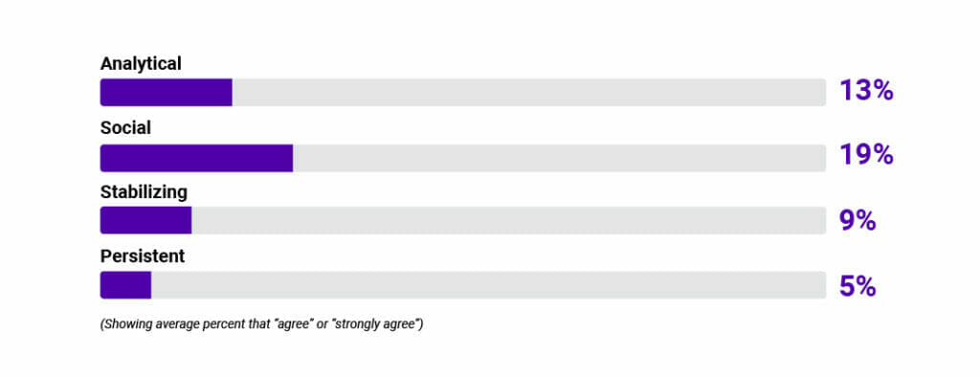The image size is (980, 377).
Task: Click the purple filled Analytical bar
Action: point(167,93)
